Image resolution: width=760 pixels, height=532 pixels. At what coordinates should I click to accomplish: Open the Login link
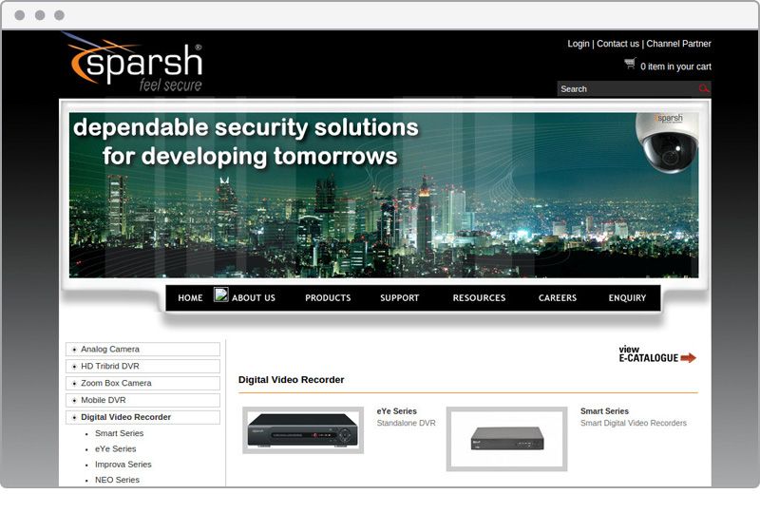(x=579, y=44)
